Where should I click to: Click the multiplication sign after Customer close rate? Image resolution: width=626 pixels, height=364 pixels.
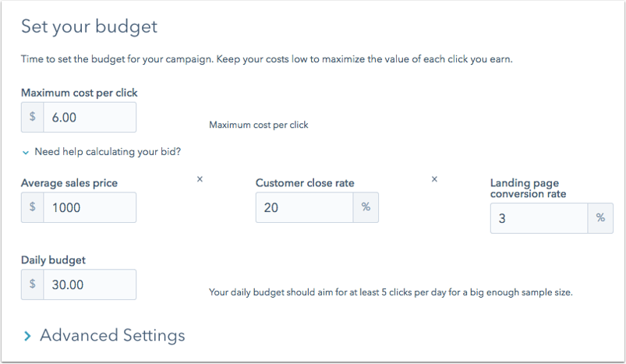pos(434,179)
